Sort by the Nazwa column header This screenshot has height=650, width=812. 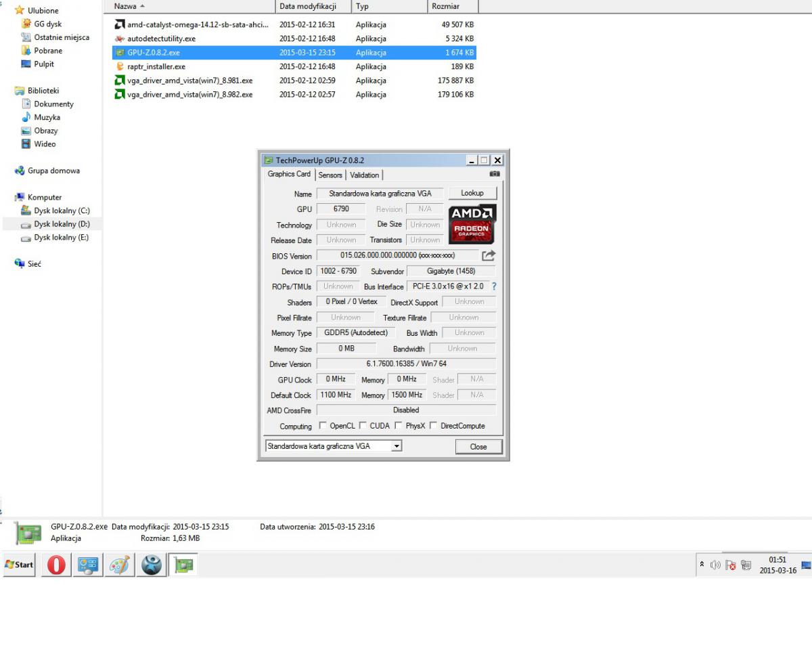coord(189,6)
